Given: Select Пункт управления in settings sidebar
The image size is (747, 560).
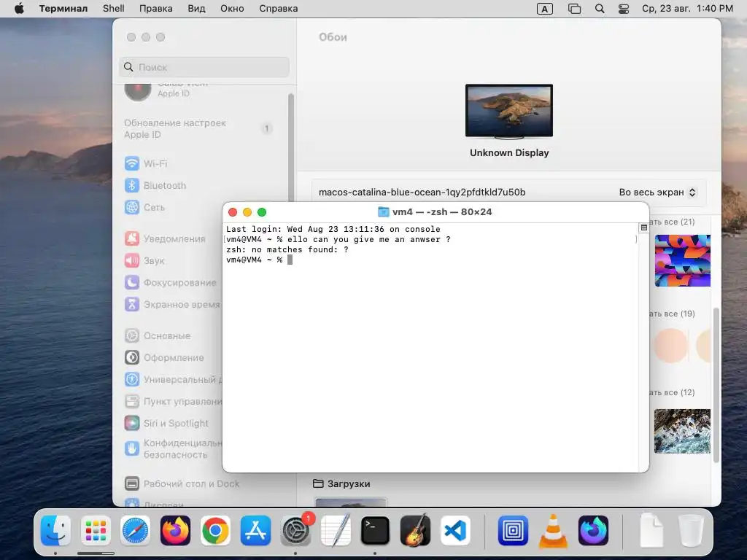Looking at the screenshot, I should [x=172, y=402].
